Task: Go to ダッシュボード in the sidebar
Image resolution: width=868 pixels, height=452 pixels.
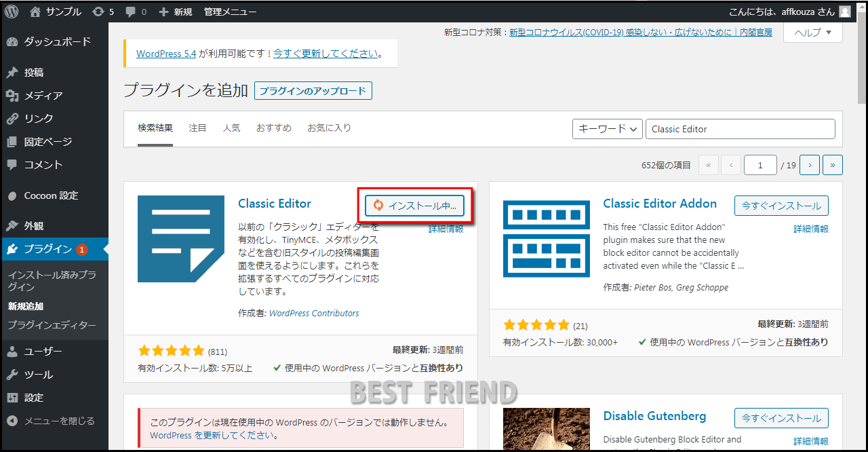Action: coord(54,41)
